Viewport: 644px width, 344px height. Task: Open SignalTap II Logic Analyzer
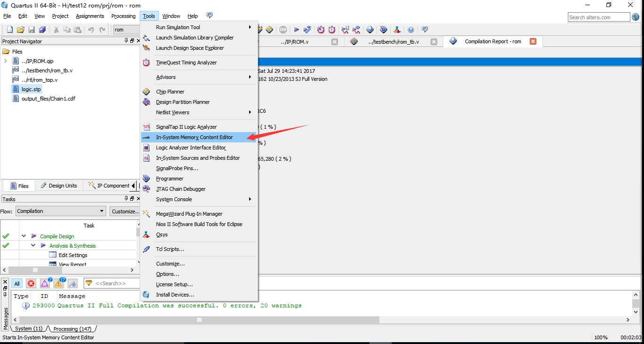(199, 127)
